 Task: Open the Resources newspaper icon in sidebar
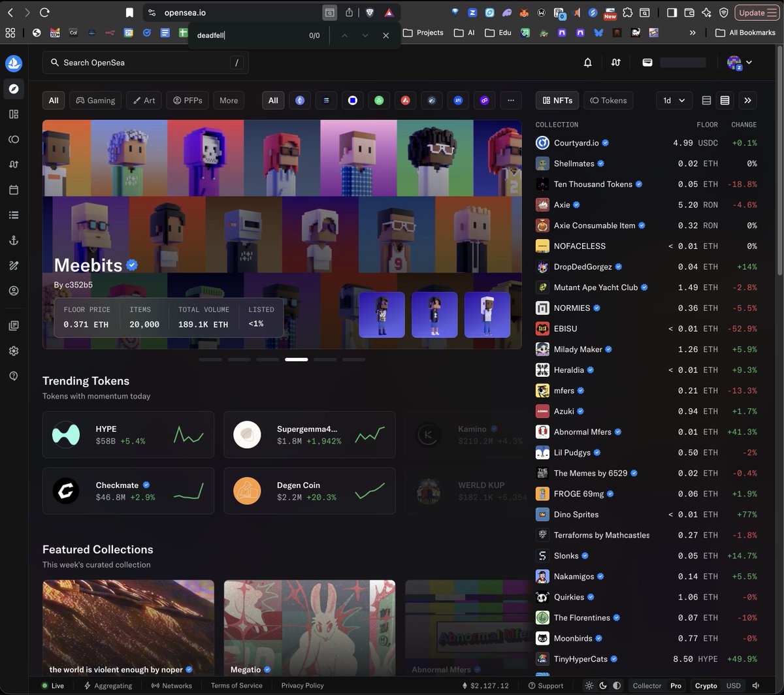click(x=14, y=325)
